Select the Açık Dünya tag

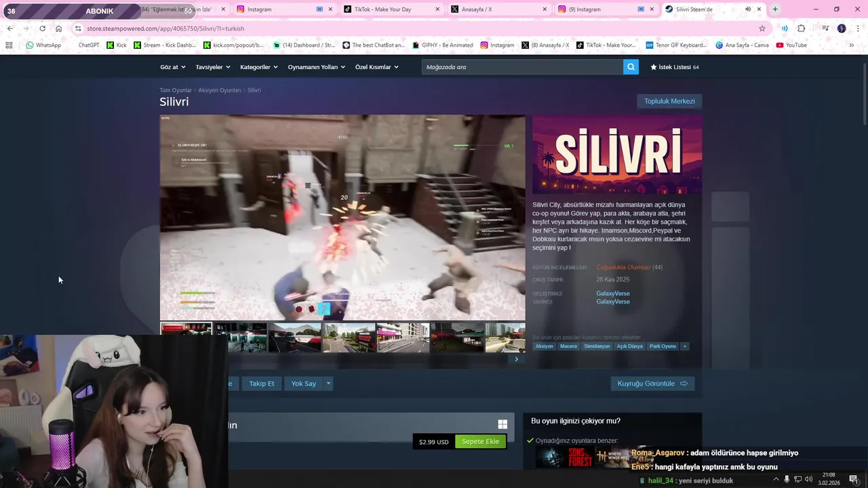click(629, 346)
